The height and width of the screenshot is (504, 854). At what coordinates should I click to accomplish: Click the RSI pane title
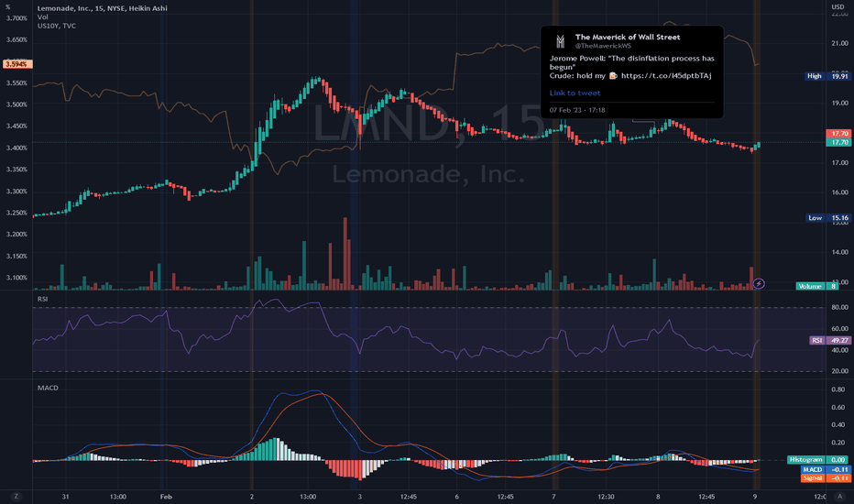click(x=42, y=299)
